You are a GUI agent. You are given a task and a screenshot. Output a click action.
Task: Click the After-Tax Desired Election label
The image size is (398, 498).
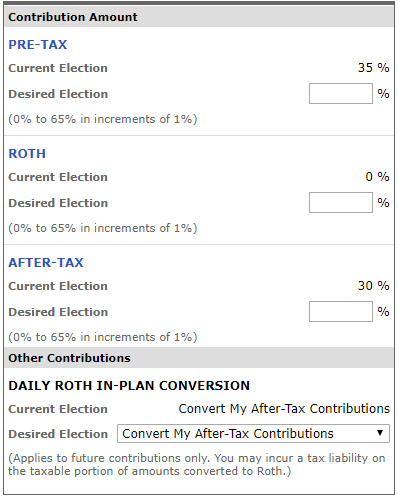pos(58,312)
